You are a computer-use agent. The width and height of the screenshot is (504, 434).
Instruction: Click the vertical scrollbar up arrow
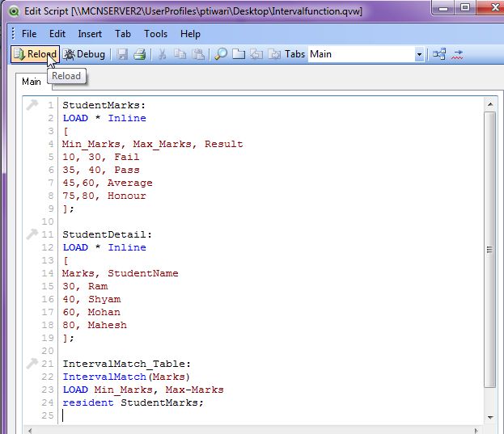coord(490,104)
